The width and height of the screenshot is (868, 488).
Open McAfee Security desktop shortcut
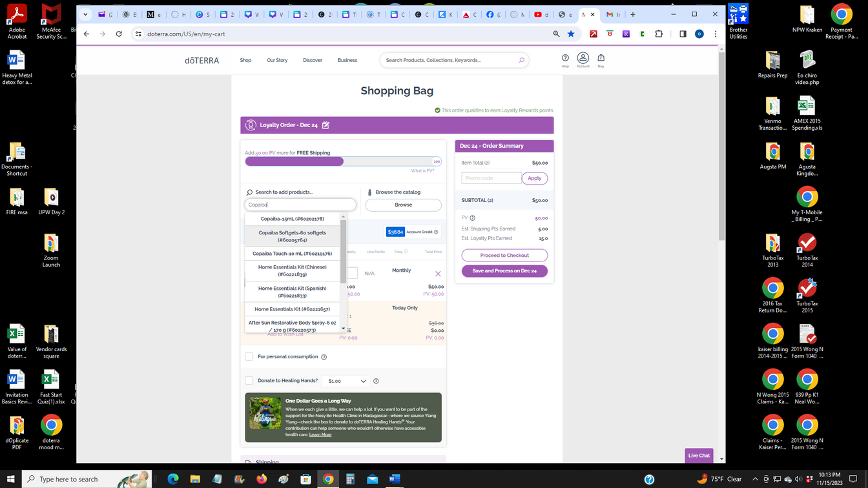51,22
